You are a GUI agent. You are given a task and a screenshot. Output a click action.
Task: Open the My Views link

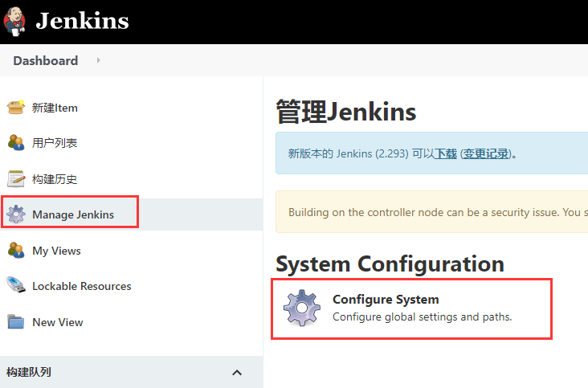[56, 251]
